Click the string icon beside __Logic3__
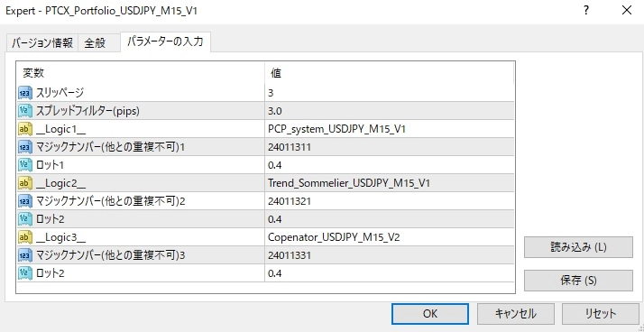Screen dimensions: 644x332 click(25, 237)
